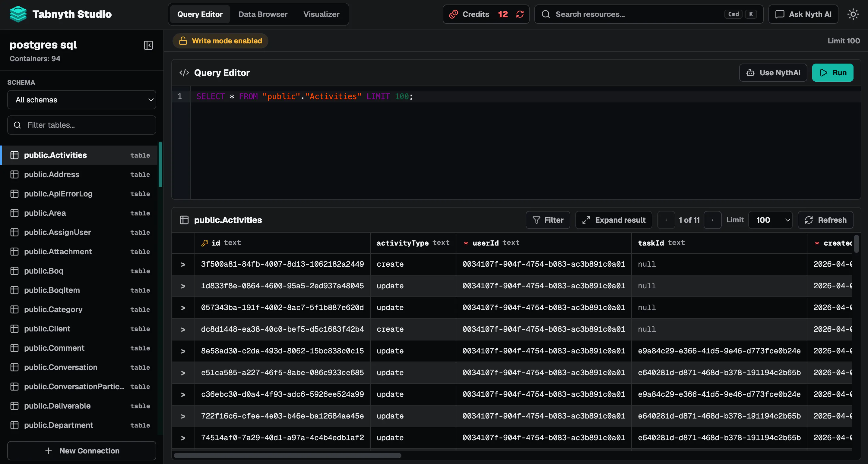Click the sidebar table list scrollbar
Viewport: 868px width, 464px height.
point(160,165)
